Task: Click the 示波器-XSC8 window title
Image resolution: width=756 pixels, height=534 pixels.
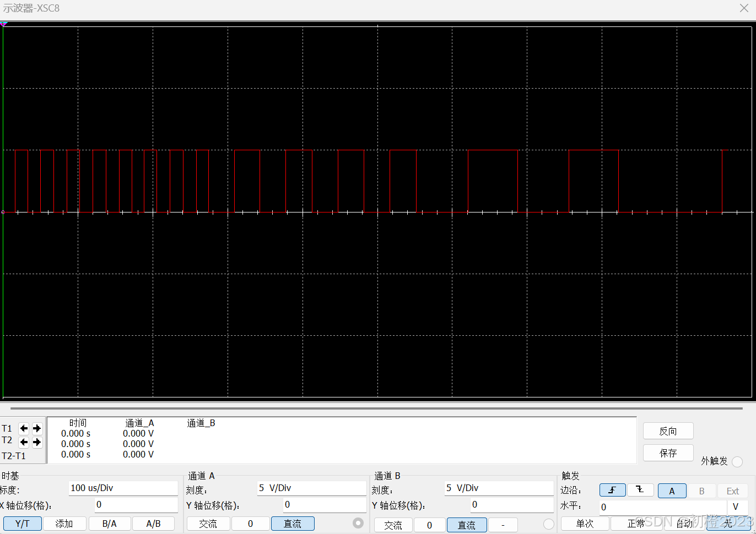Action: (31, 8)
